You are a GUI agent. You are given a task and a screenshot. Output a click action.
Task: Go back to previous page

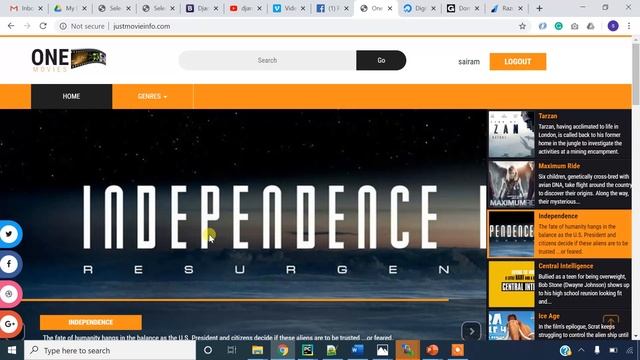(11, 26)
